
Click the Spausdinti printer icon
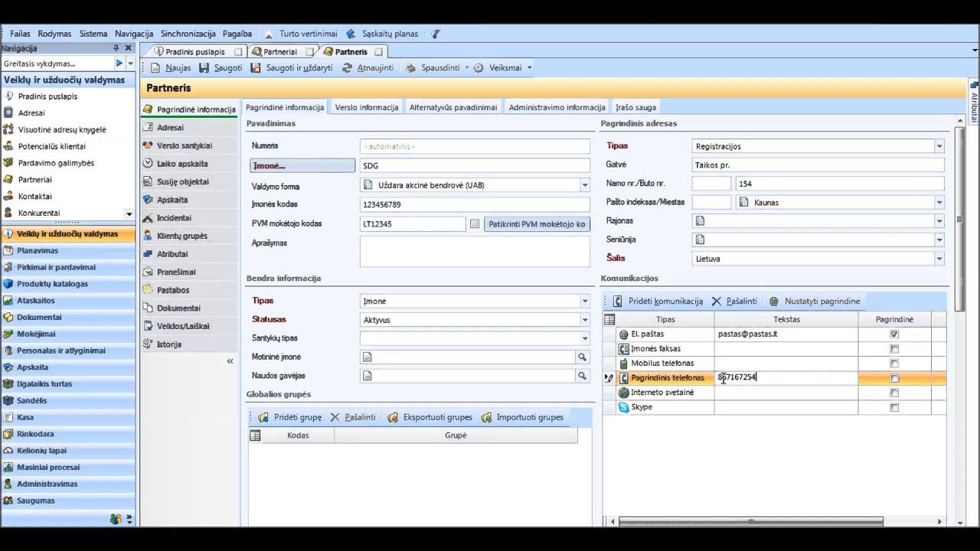411,68
